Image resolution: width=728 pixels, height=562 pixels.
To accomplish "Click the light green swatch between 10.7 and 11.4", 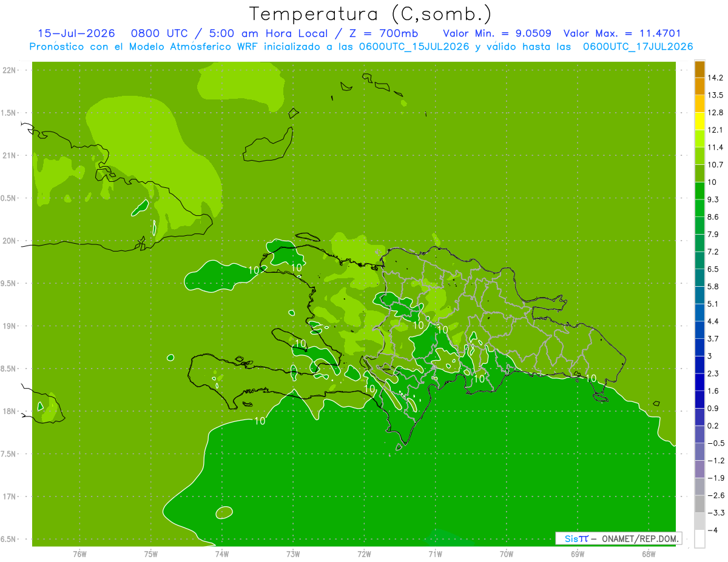I will coord(699,156).
